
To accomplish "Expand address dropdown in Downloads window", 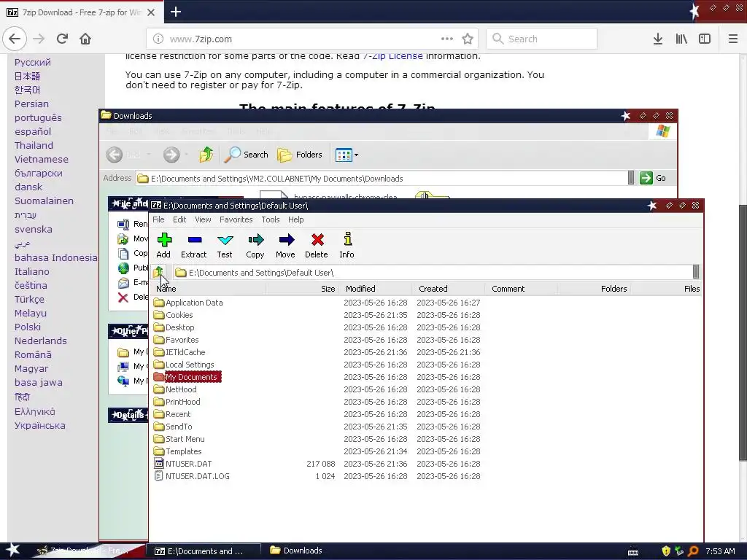I will pos(631,178).
